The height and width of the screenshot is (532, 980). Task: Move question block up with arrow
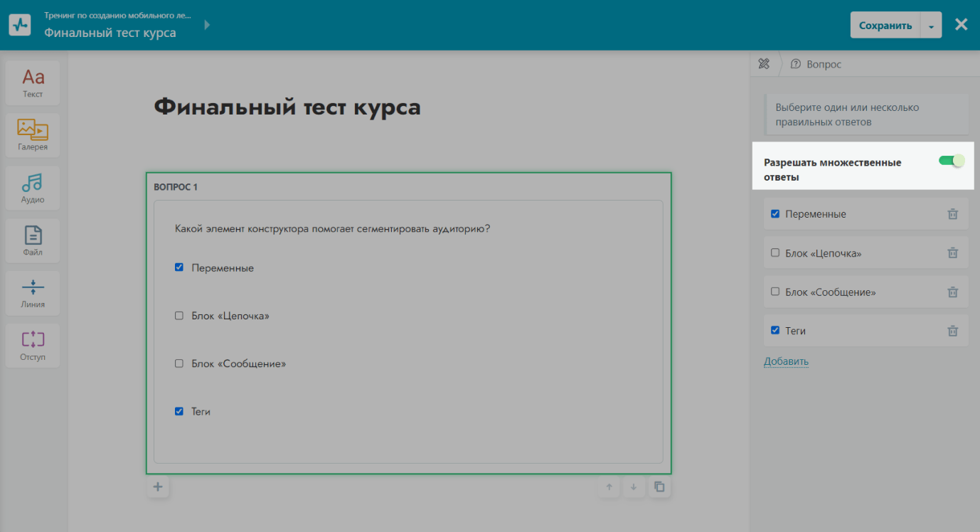click(x=609, y=487)
